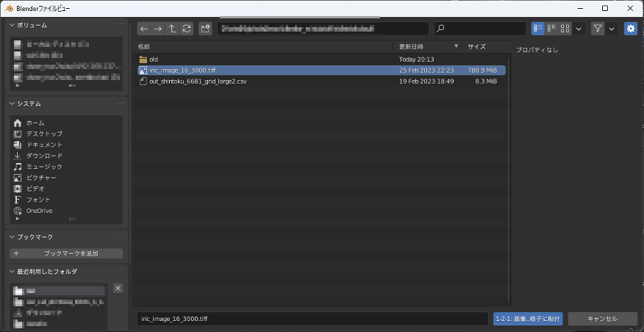Viewport: 644px width, 332px height.
Task: Sort files by サイズ column
Action: tap(477, 47)
